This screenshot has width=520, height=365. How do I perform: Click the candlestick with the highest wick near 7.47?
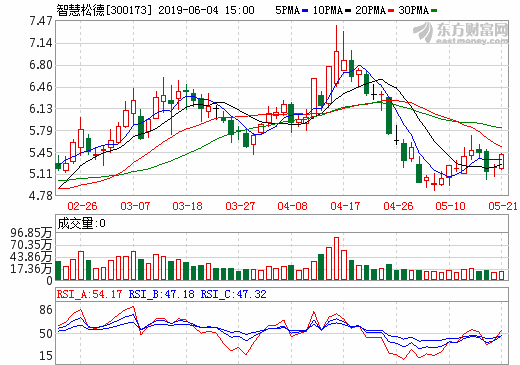tap(336, 56)
